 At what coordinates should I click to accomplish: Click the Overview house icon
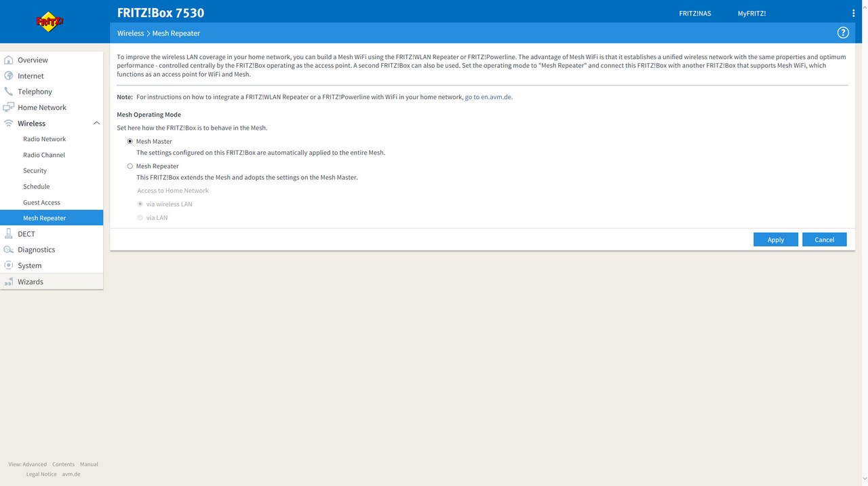9,60
